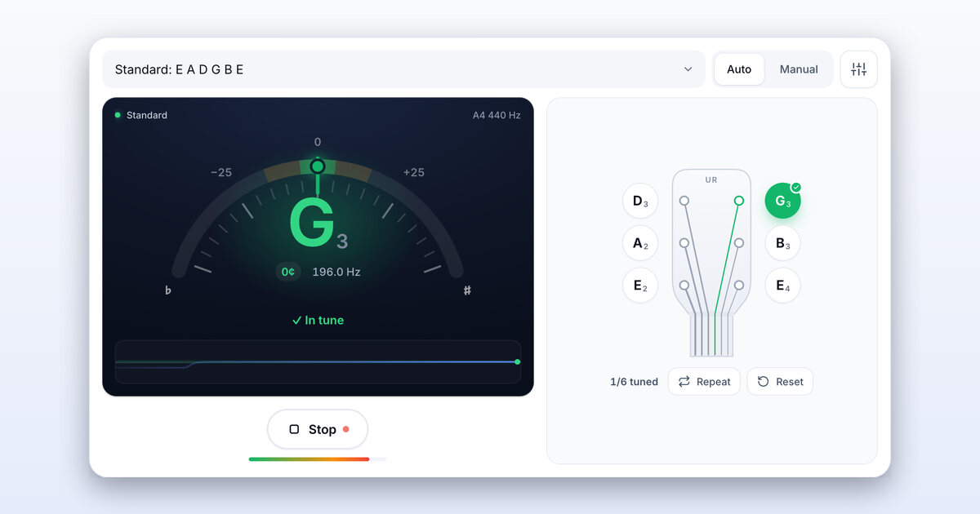Switch to Manual mode
This screenshot has width=980, height=514.
tap(799, 69)
